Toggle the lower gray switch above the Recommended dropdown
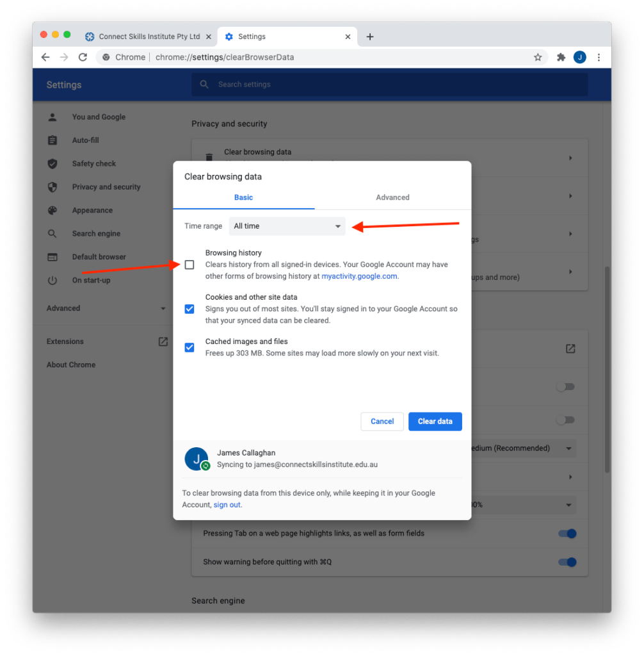The width and height of the screenshot is (644, 656). pos(565,420)
